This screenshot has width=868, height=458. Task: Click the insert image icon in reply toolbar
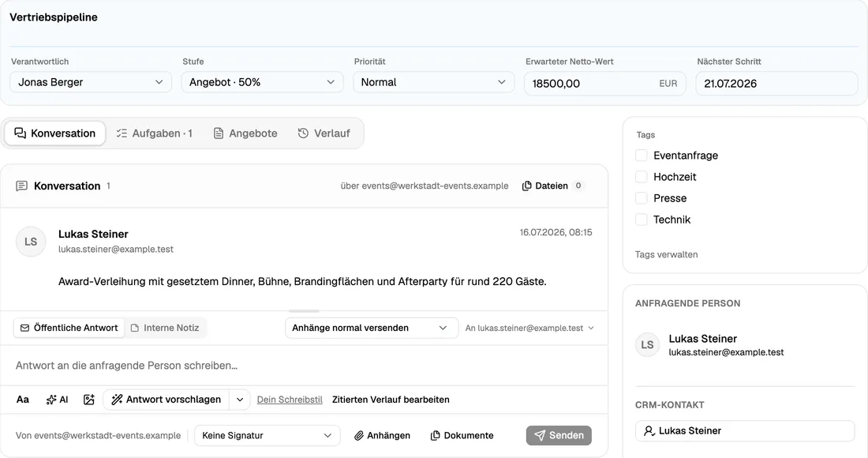88,400
